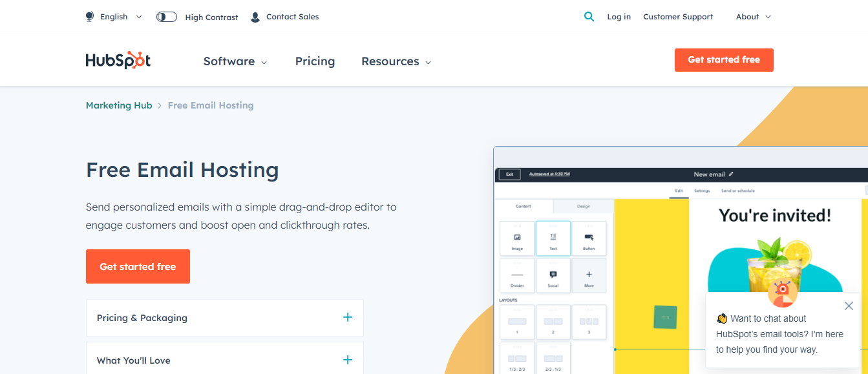
Task: Choose layout 3 three-column thumbnail
Action: (589, 322)
